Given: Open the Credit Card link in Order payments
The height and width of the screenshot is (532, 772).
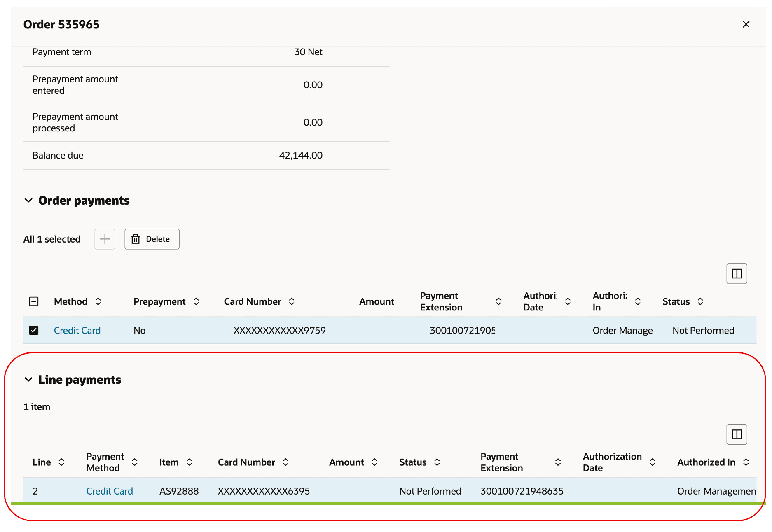Looking at the screenshot, I should tap(77, 330).
